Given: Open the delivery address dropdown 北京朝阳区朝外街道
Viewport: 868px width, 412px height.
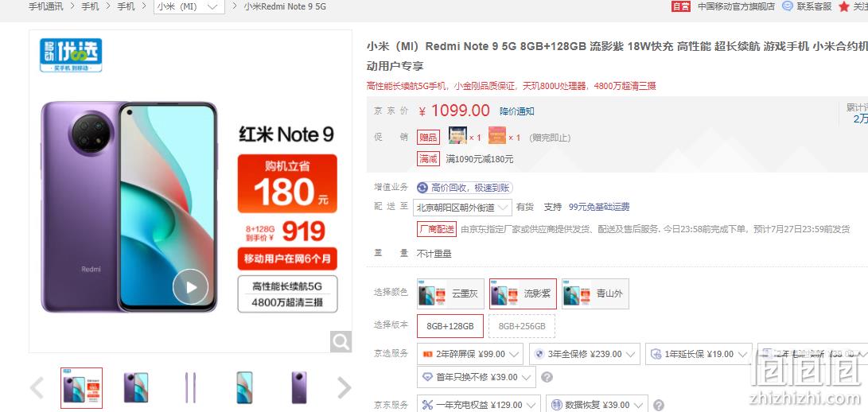Looking at the screenshot, I should [462, 207].
